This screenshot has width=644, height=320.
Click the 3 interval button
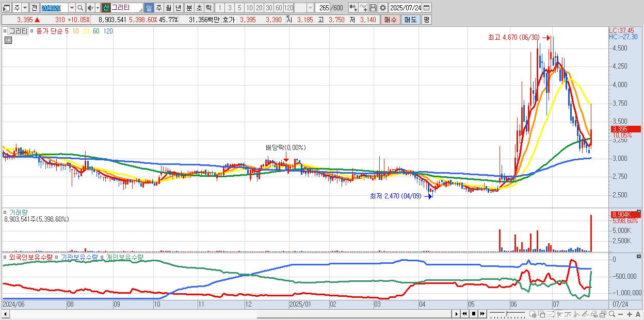(x=230, y=8)
